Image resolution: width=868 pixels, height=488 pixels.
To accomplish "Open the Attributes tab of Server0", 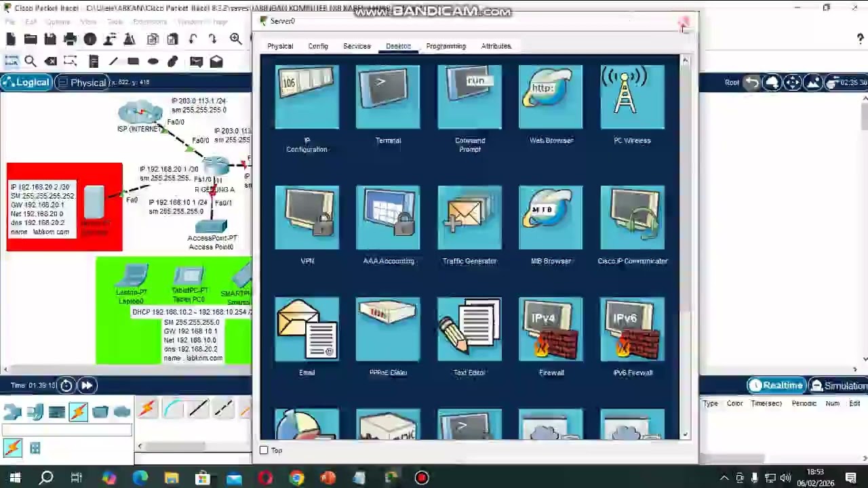I will coord(496,46).
